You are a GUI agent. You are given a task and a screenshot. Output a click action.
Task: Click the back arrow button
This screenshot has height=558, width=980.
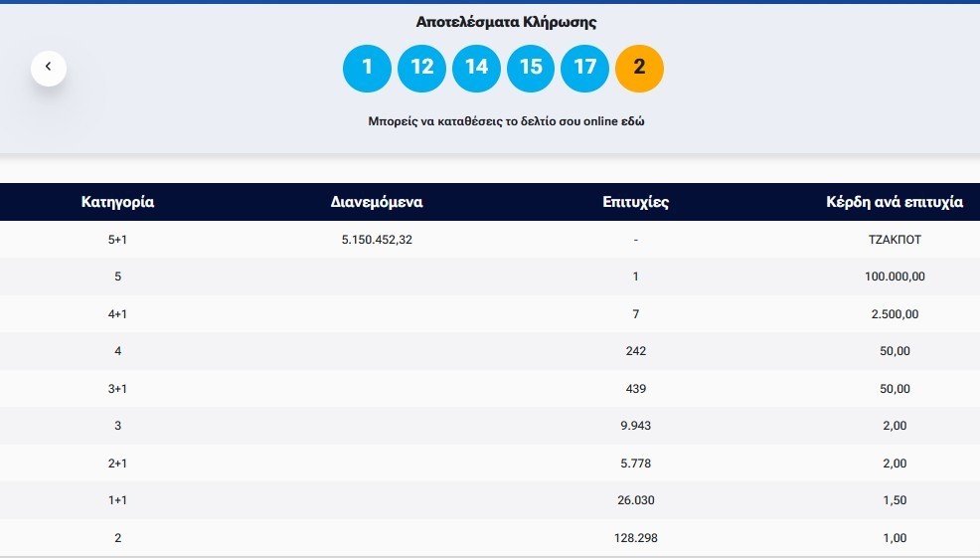click(48, 68)
